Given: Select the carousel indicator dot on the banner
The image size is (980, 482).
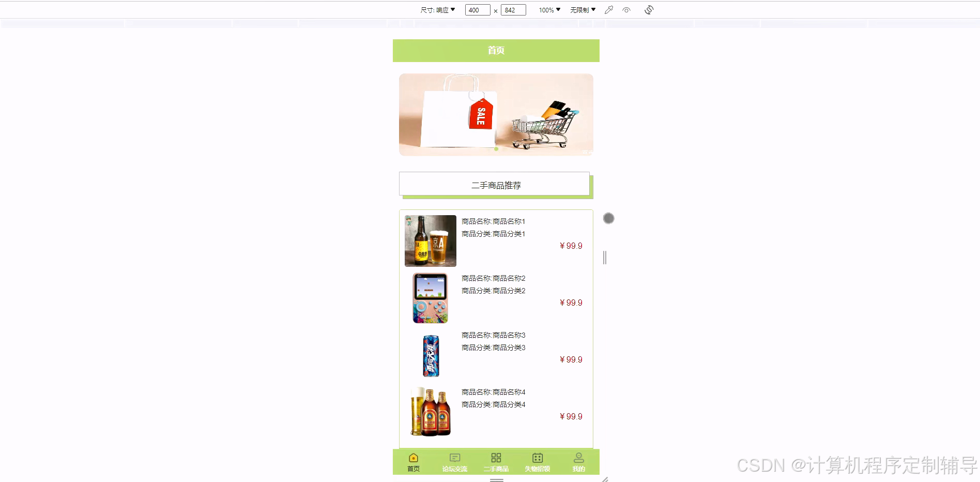Looking at the screenshot, I should (496, 149).
